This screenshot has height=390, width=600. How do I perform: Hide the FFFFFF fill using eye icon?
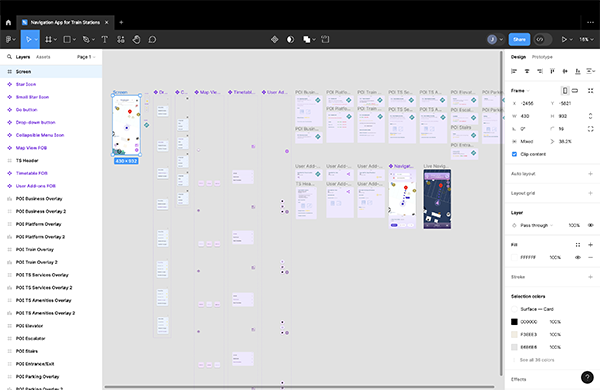578,258
